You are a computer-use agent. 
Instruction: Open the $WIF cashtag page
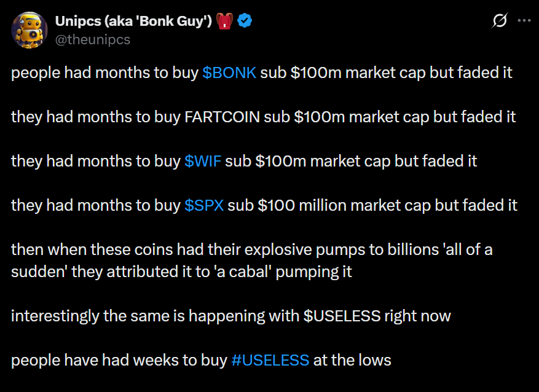pos(203,161)
